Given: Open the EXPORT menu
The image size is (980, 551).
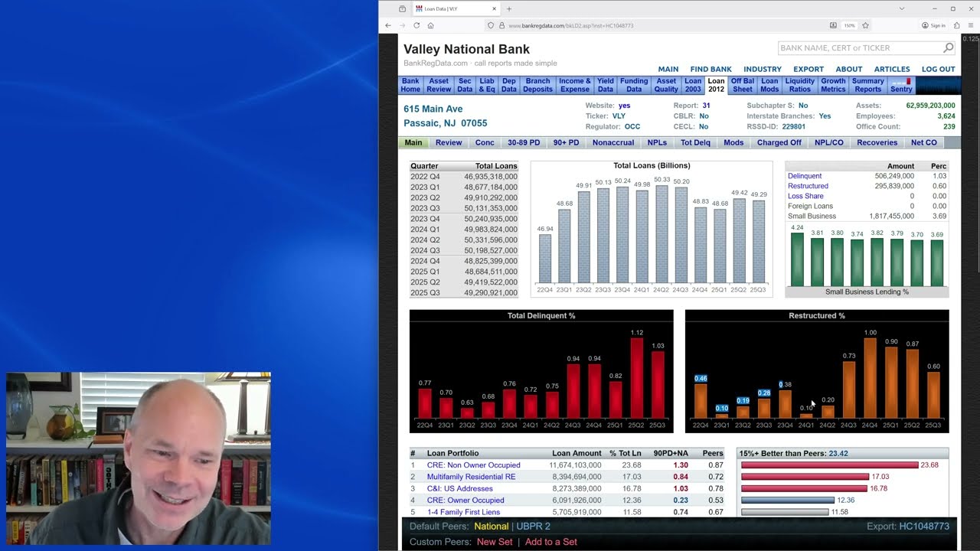Looking at the screenshot, I should 808,69.
